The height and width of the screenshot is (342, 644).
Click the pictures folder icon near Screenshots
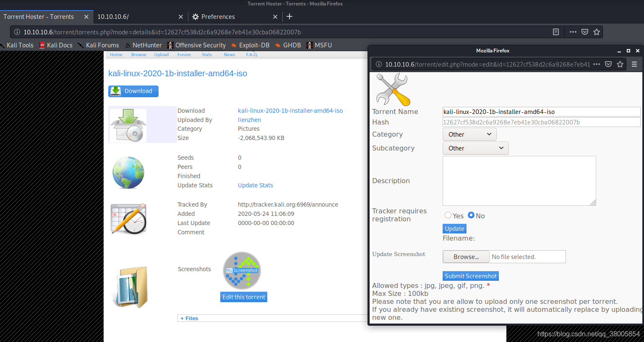click(x=130, y=287)
